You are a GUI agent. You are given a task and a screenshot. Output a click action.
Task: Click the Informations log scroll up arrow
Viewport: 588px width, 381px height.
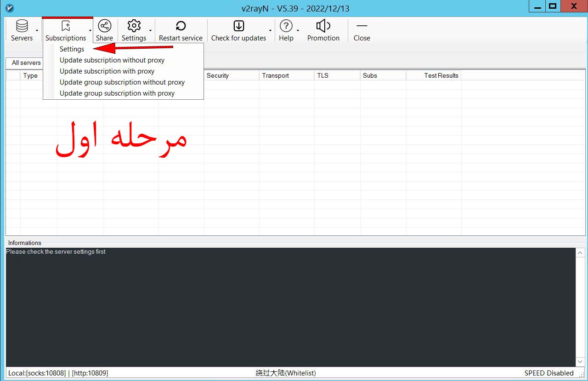pos(580,253)
